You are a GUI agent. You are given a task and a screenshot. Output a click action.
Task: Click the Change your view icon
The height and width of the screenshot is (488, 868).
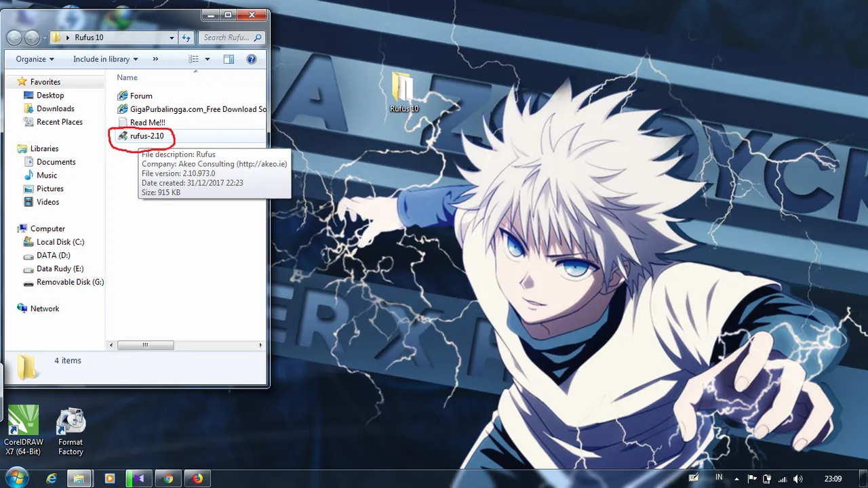pyautogui.click(x=194, y=59)
